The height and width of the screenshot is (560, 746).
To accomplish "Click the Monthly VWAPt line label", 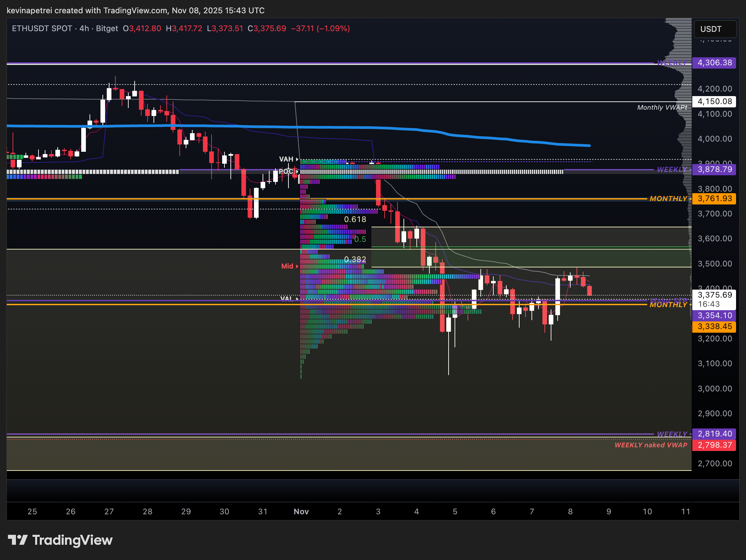I will tap(662, 108).
